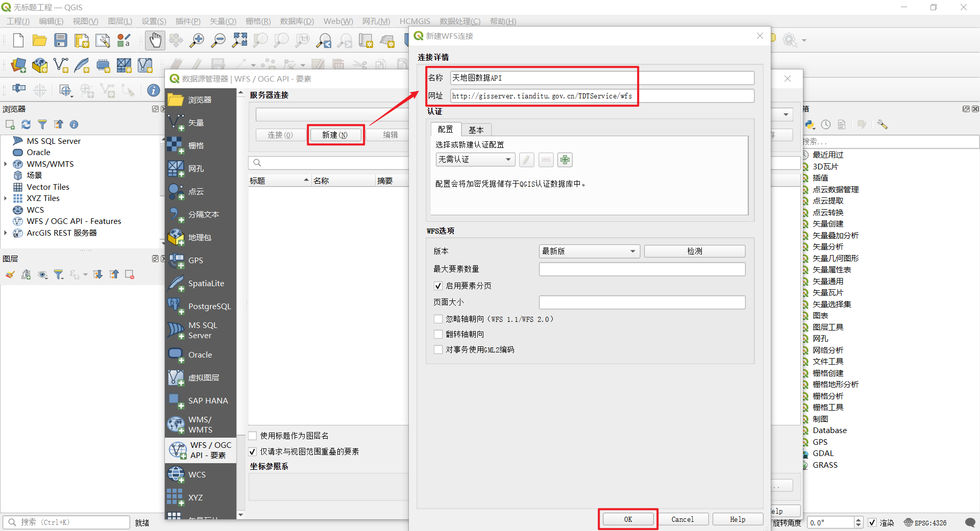Save project with the floppy disk icon

[61, 40]
